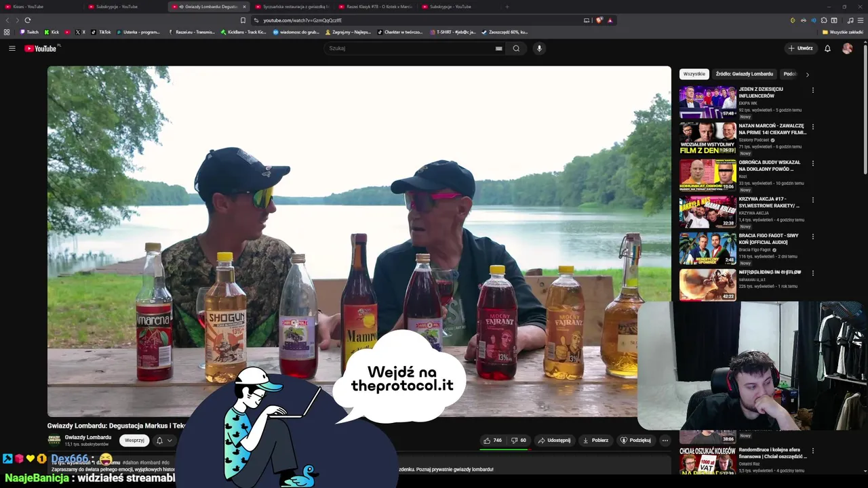Click the OBROŃCA BUDDY WSKAZAŁ video title
868x488 pixels.
[770, 166]
